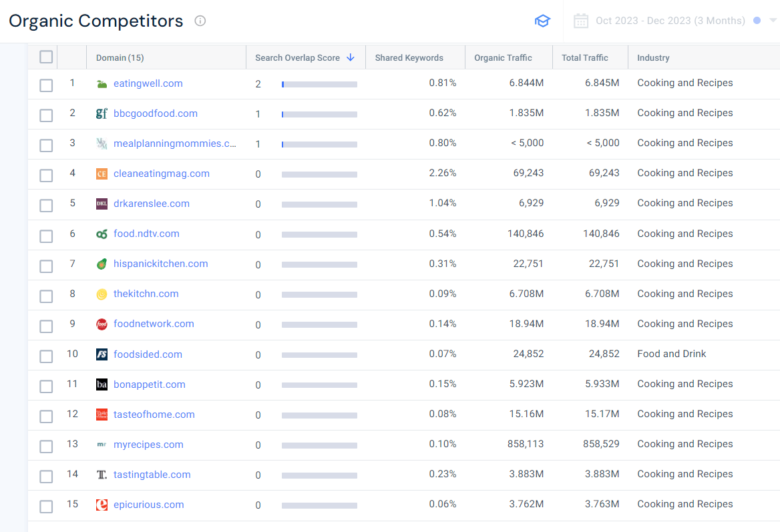Check the box for eatingwell.com row
The width and height of the screenshot is (780, 532).
pos(46,85)
